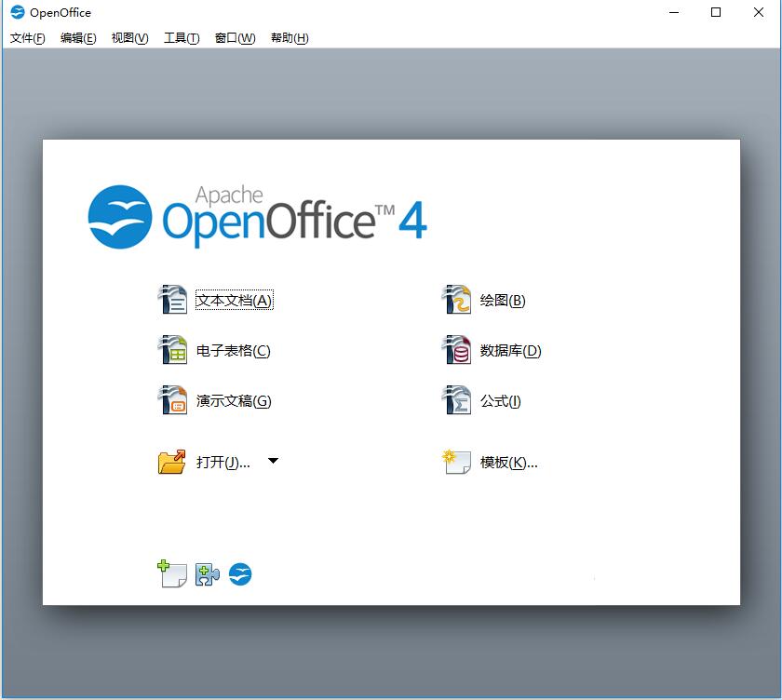Click the OpenOffice logo in title bar

(18, 12)
